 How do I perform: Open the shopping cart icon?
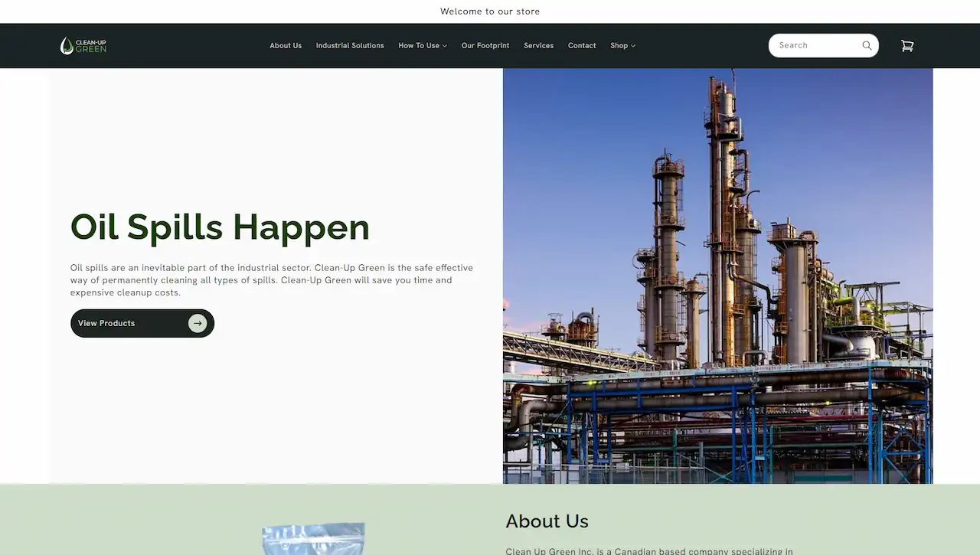tap(907, 45)
